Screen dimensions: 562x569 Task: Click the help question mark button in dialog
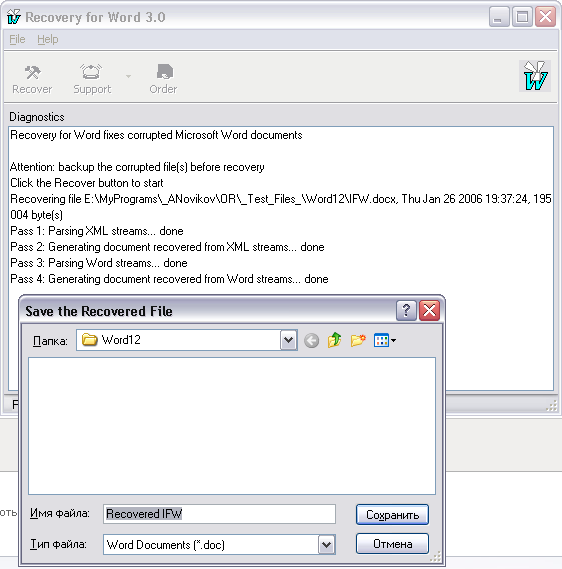click(x=406, y=311)
